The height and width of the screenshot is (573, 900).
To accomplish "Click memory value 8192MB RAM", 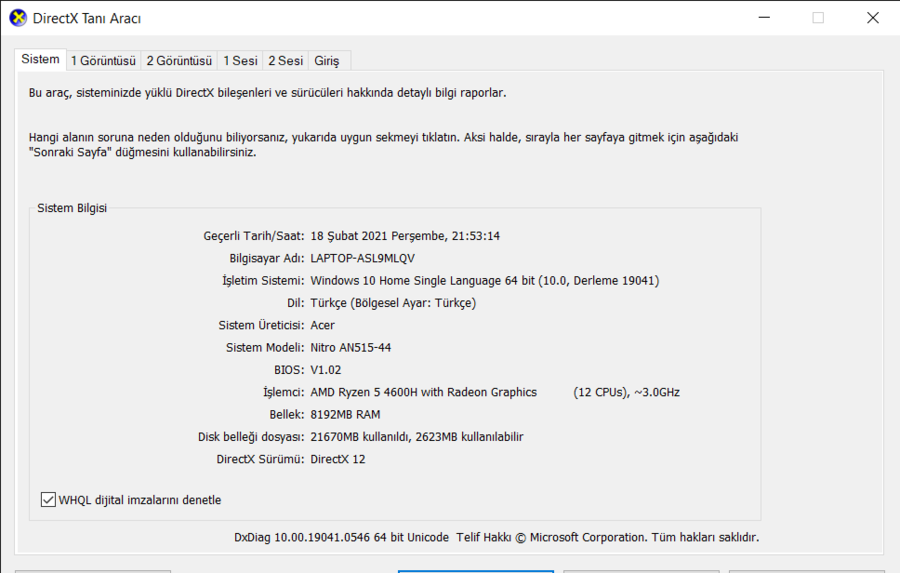I will pos(345,415).
